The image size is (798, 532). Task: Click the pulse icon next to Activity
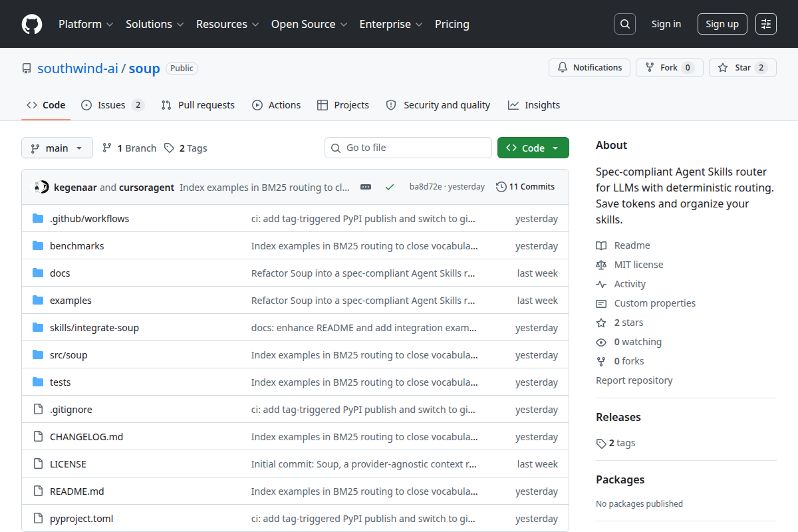[601, 284]
